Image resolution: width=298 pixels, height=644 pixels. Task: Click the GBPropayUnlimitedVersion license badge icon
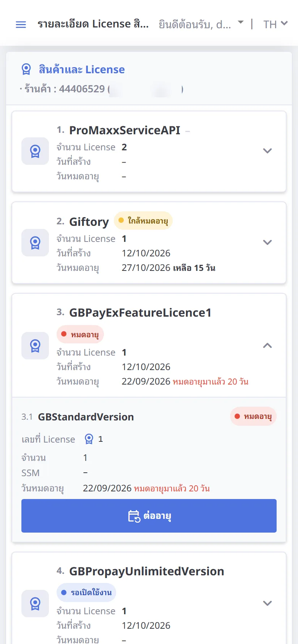(35, 604)
